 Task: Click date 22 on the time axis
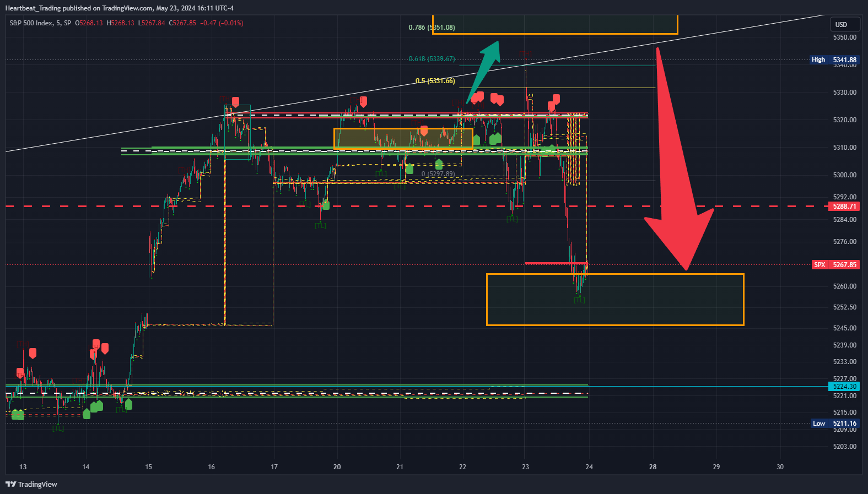point(462,467)
